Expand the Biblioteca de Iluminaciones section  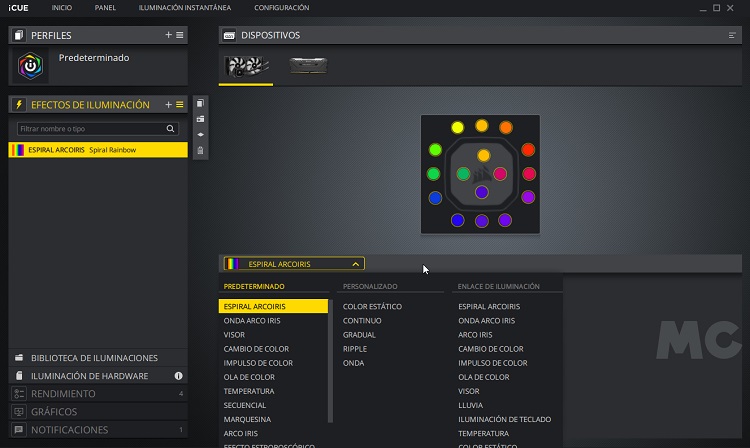point(94,358)
